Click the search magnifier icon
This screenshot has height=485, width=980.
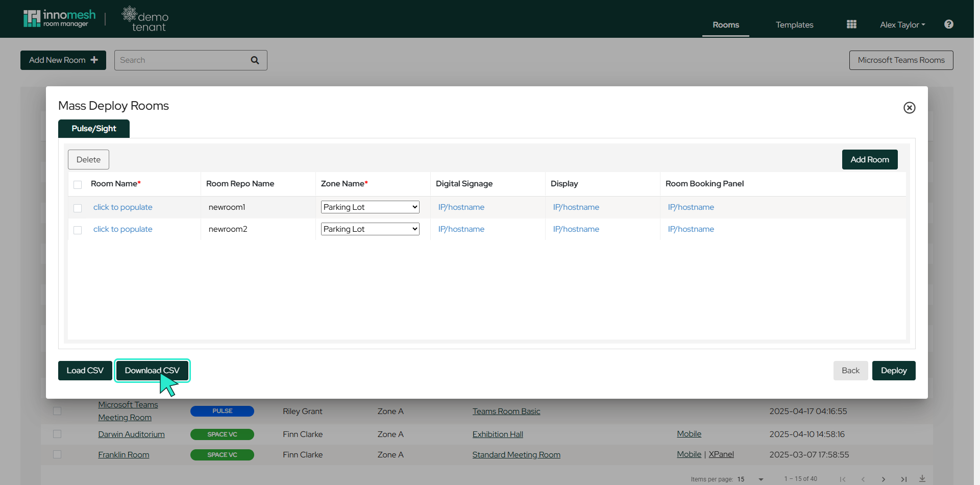pos(255,60)
